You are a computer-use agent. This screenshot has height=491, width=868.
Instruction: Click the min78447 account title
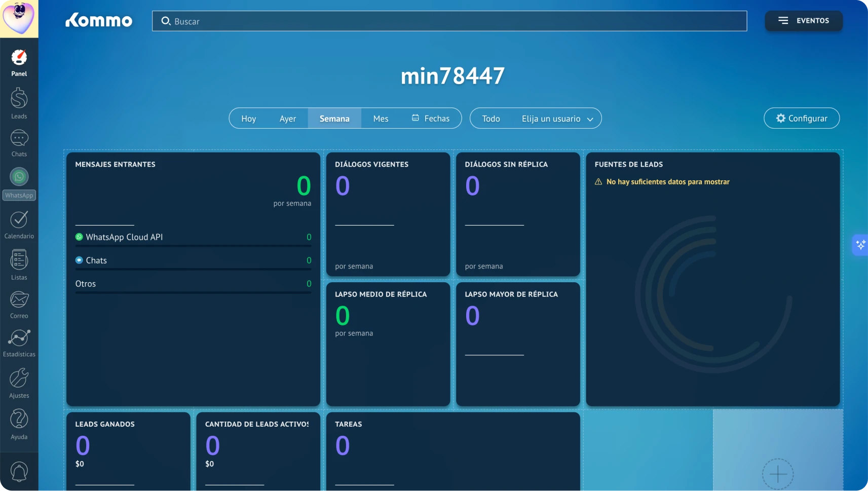click(x=452, y=76)
